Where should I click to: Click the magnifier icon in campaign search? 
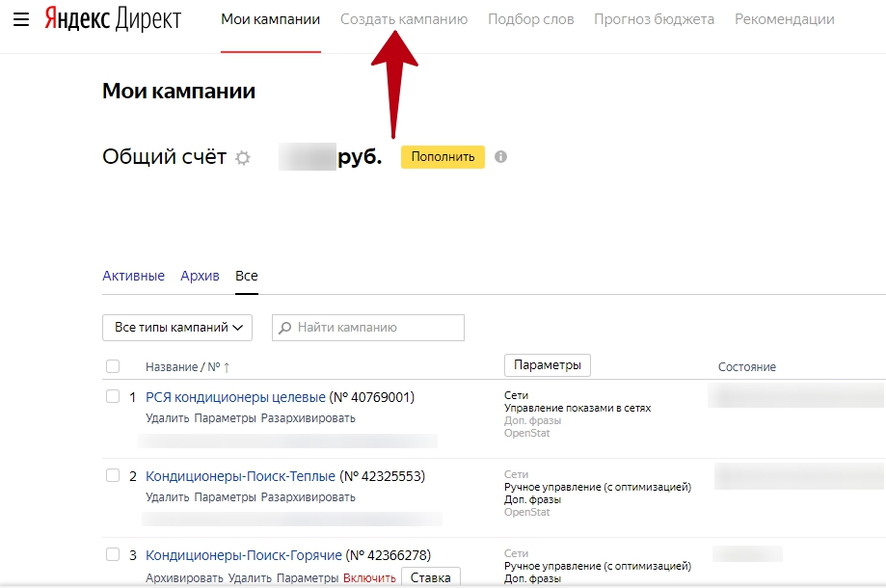285,328
